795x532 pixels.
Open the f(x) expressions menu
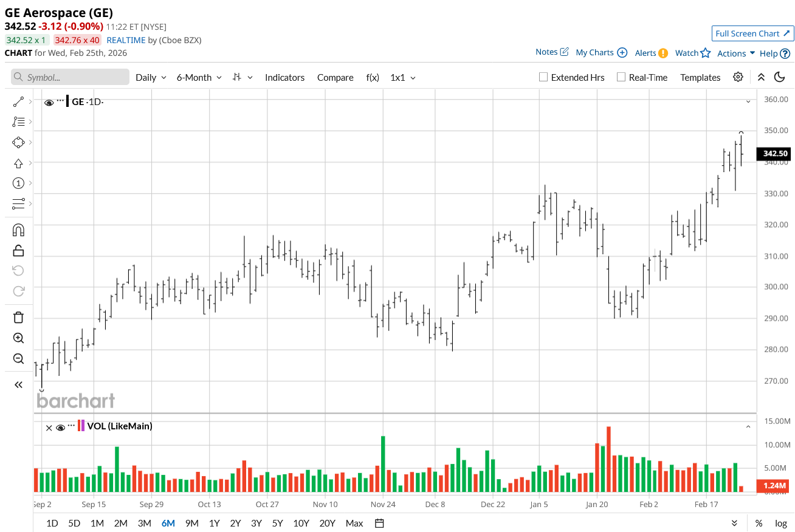point(373,77)
